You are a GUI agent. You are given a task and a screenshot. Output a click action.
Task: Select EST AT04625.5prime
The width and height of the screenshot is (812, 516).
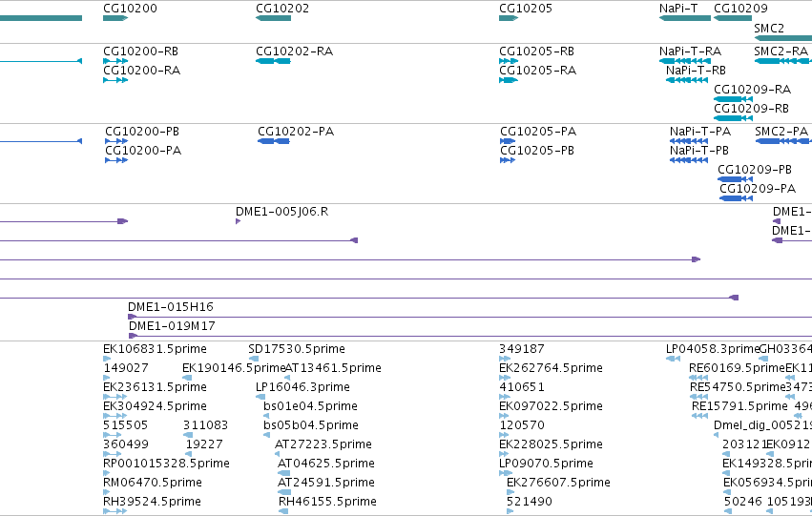click(283, 473)
